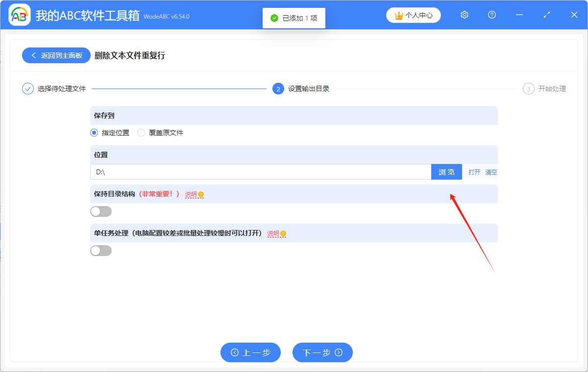Select the 覆盖原文件 radio option
Image resolution: width=588 pixels, height=372 pixels.
pos(141,133)
